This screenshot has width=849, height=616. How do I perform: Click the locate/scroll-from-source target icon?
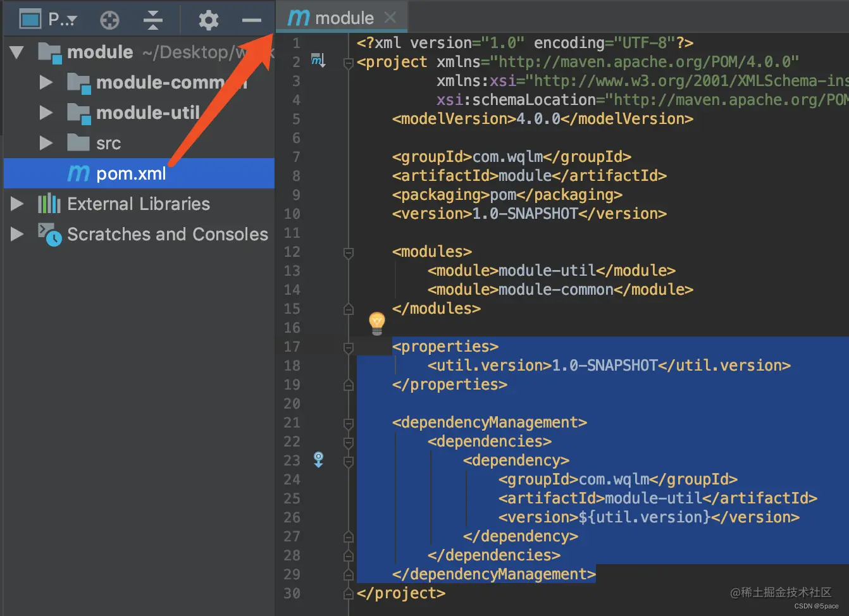109,20
